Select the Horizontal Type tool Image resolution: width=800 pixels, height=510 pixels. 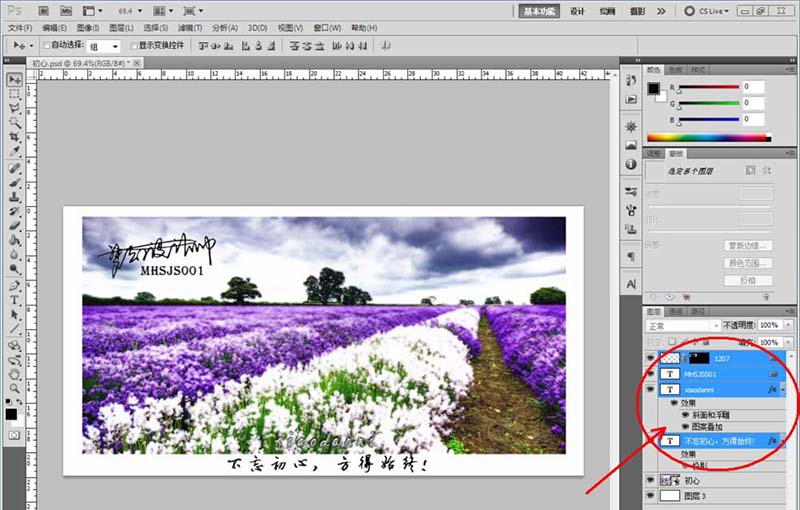14,300
